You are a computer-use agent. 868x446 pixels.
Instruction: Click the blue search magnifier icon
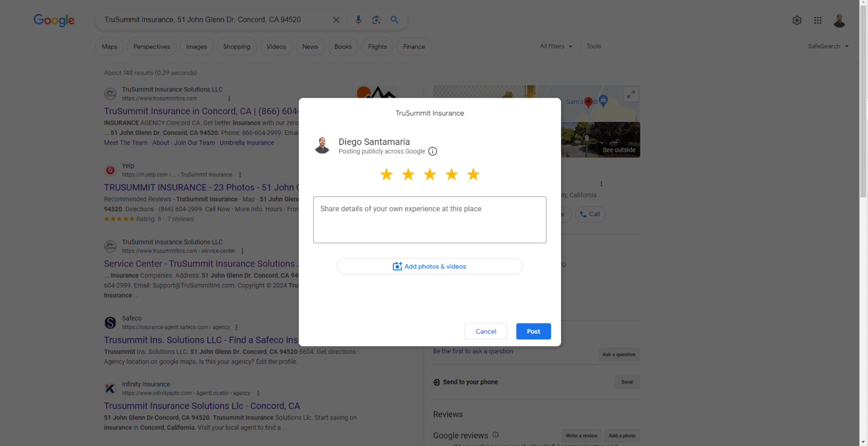(394, 20)
